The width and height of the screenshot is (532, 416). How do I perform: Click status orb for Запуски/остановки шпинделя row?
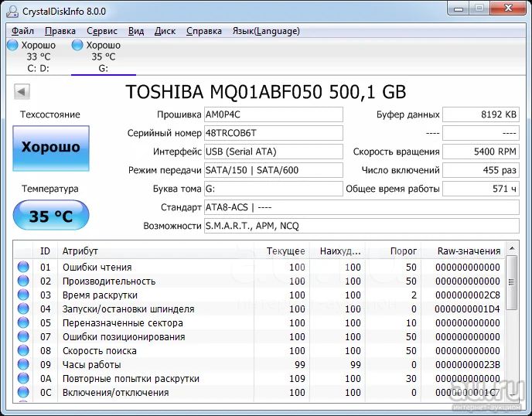(x=23, y=309)
